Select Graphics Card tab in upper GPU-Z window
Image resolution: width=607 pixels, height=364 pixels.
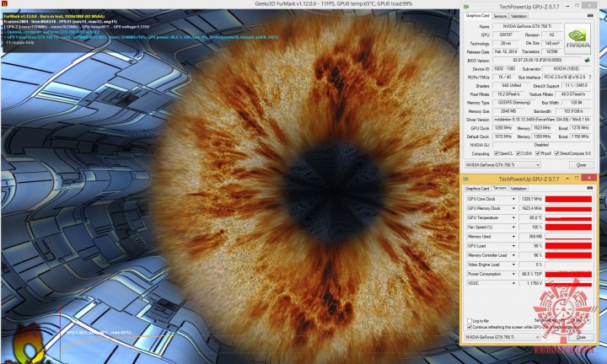coord(477,16)
